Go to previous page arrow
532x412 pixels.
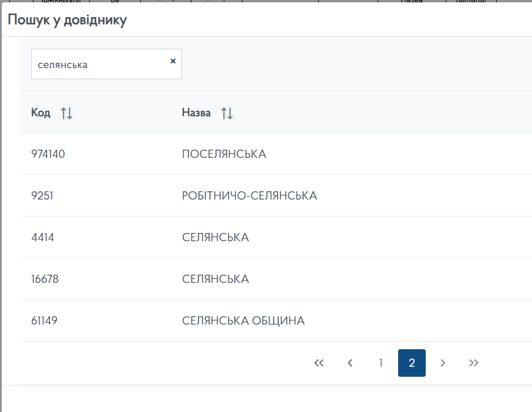coord(350,363)
